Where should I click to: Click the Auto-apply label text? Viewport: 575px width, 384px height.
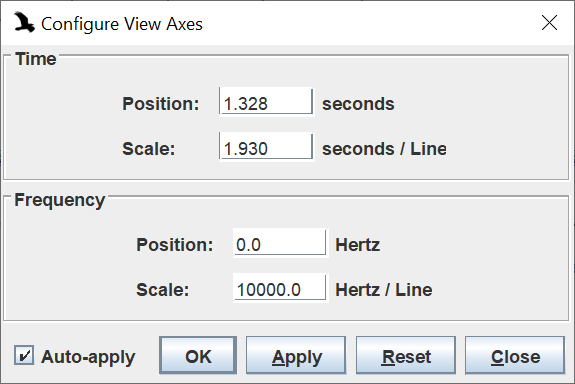[88, 357]
